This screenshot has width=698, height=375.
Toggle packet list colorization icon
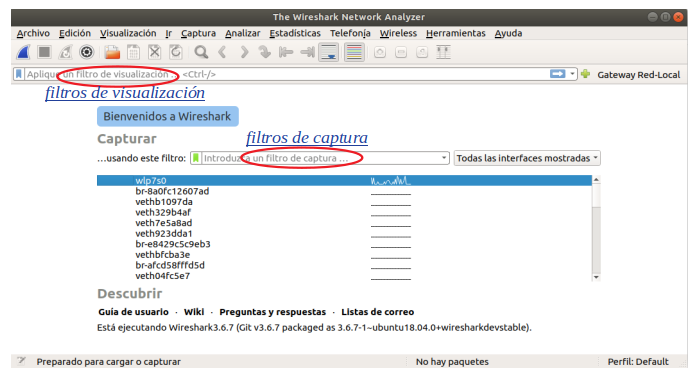click(354, 52)
